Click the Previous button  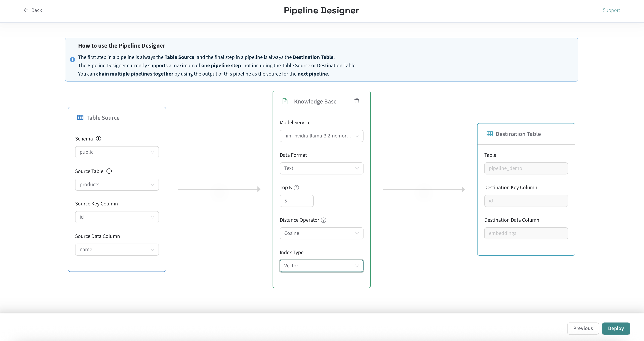click(583, 328)
